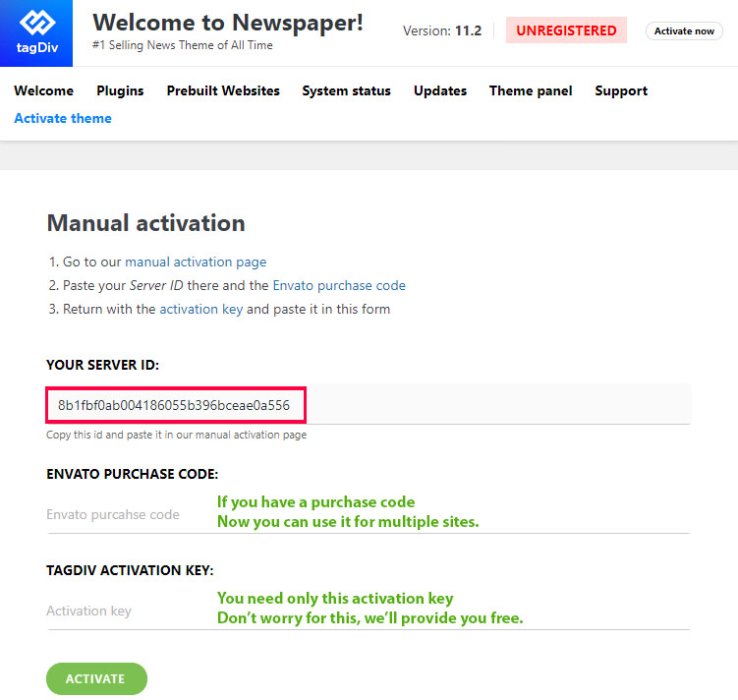Viewport: 738px width, 700px height.
Task: Follow the manual activation page link
Action: point(196,262)
